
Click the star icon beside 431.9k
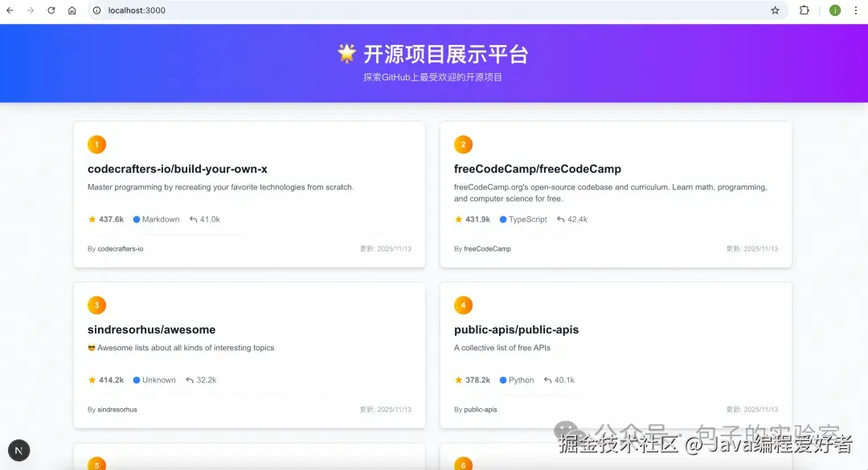tap(458, 219)
